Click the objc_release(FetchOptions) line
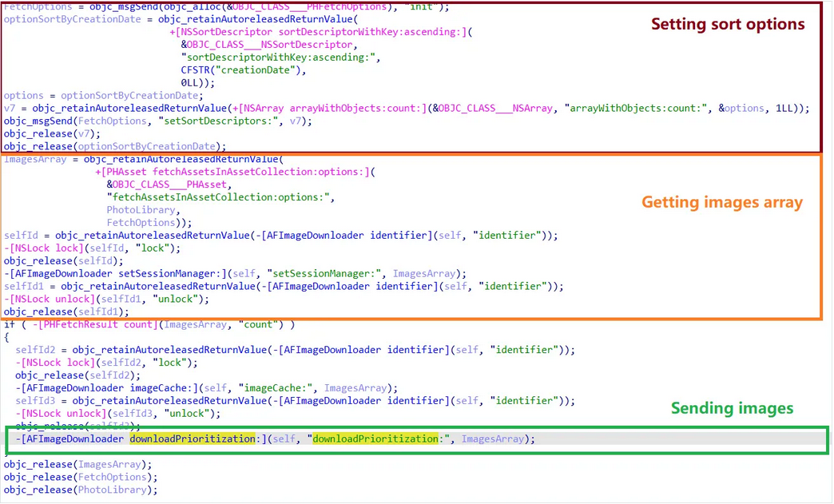 pos(80,477)
